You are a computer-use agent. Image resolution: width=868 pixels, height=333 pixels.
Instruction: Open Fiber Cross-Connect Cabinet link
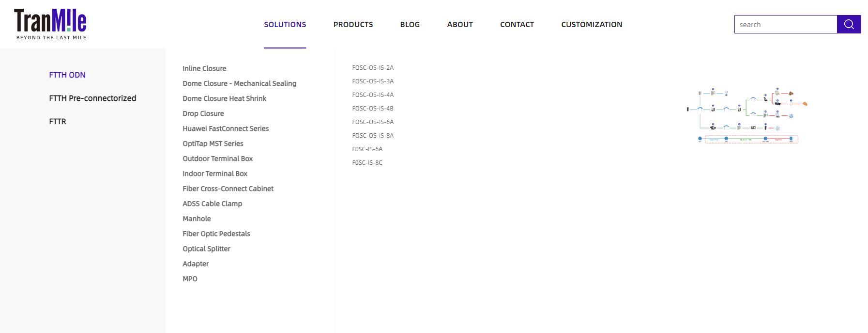228,189
